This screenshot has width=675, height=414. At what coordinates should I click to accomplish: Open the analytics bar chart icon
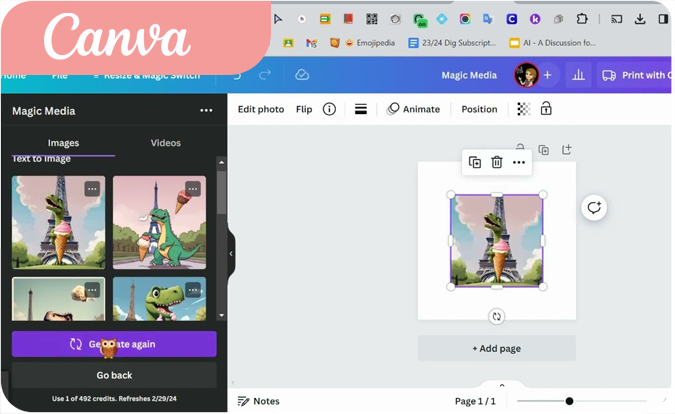[x=577, y=75]
